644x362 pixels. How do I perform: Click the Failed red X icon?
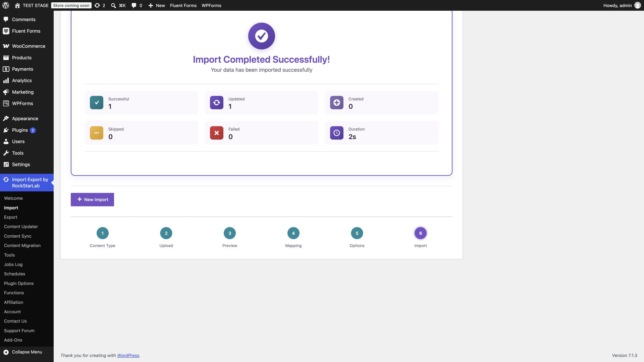tap(217, 133)
